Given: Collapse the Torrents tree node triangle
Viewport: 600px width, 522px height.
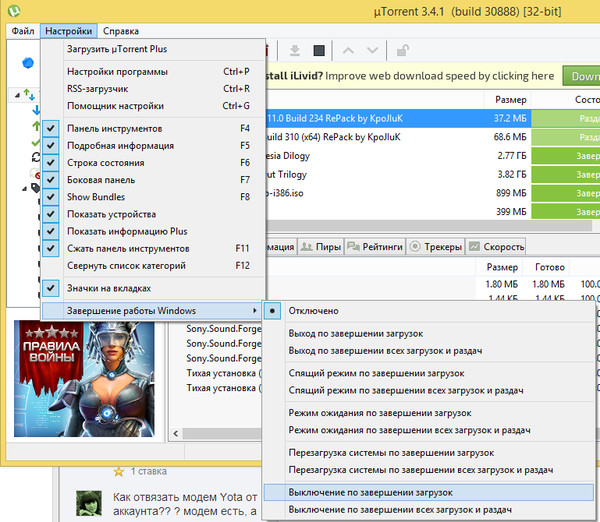Looking at the screenshot, I should point(18,95).
